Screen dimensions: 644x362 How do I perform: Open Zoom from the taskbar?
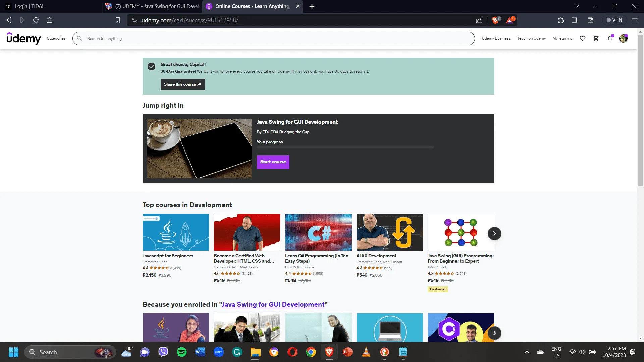[x=219, y=352]
